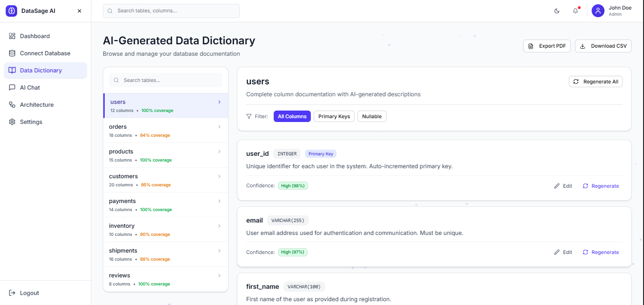Click the regenerate icon for user_id
The height and width of the screenshot is (305, 644).
click(585, 186)
